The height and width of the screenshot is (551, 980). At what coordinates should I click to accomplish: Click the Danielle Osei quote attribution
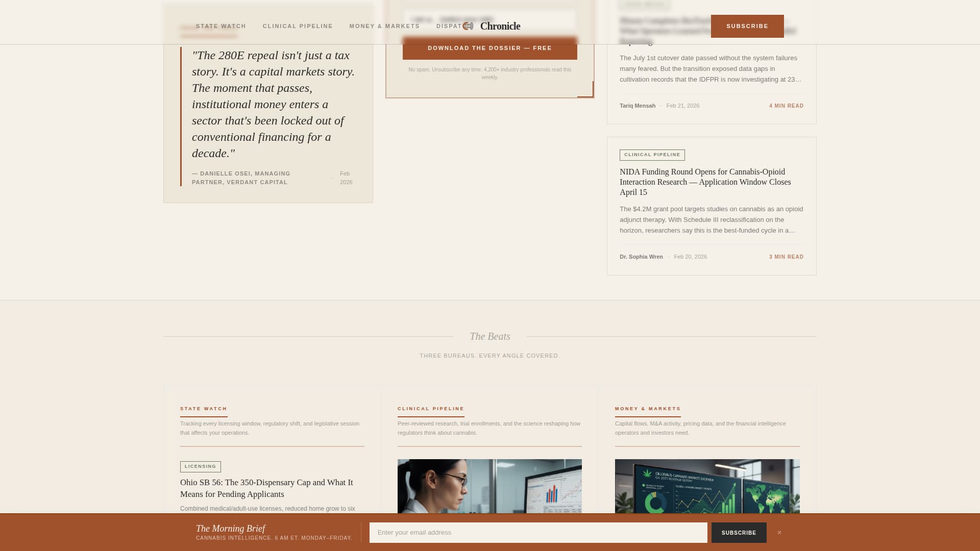click(241, 178)
